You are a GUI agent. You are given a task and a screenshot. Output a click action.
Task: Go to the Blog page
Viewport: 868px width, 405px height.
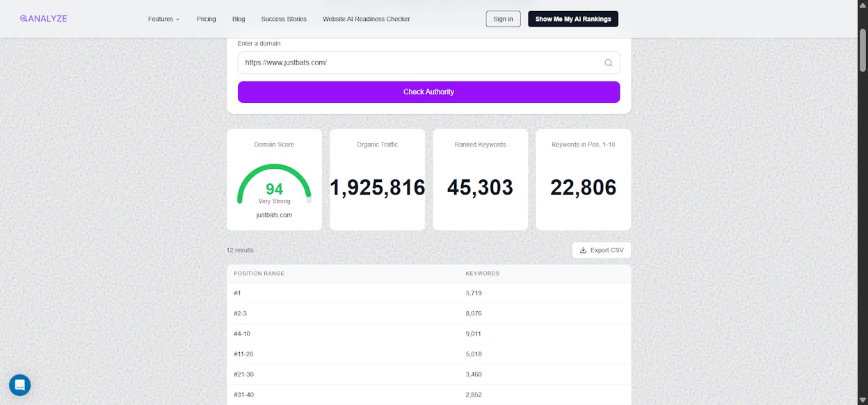[239, 19]
